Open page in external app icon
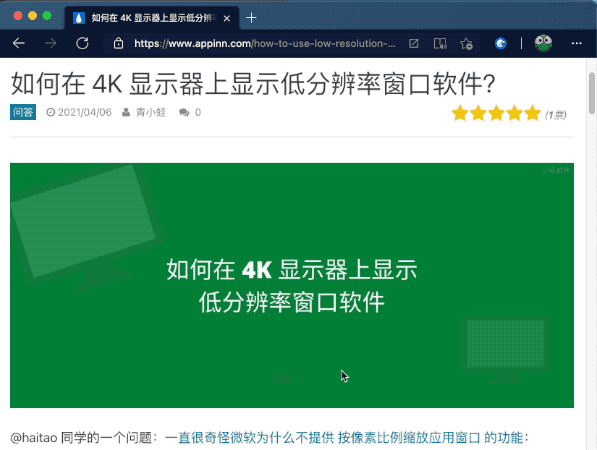The height and width of the screenshot is (450, 597). (413, 43)
